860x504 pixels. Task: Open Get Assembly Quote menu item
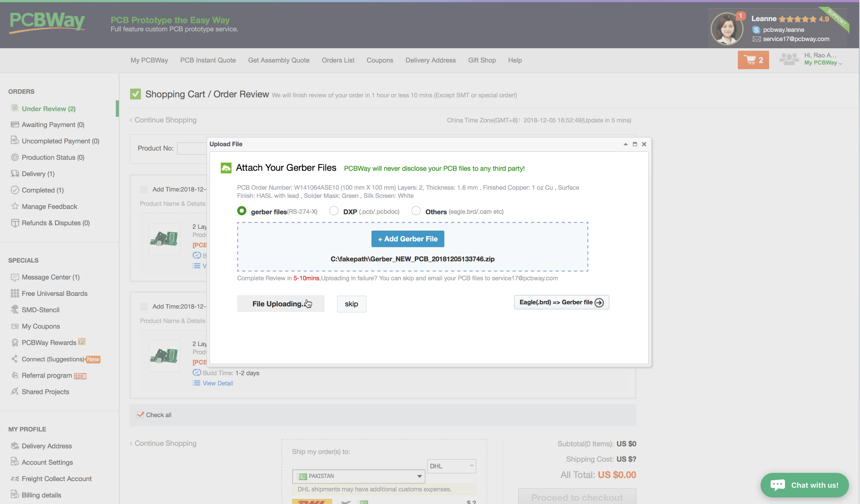tap(279, 60)
